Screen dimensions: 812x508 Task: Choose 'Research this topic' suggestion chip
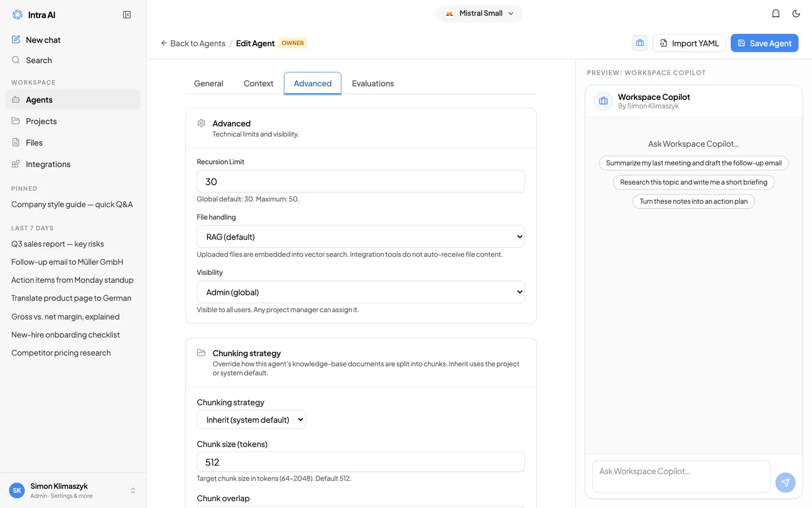pos(694,182)
